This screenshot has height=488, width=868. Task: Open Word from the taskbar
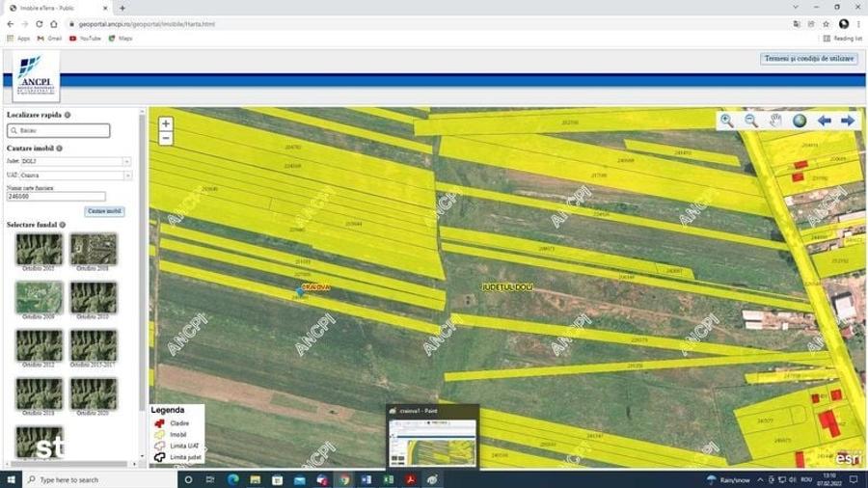pos(366,479)
